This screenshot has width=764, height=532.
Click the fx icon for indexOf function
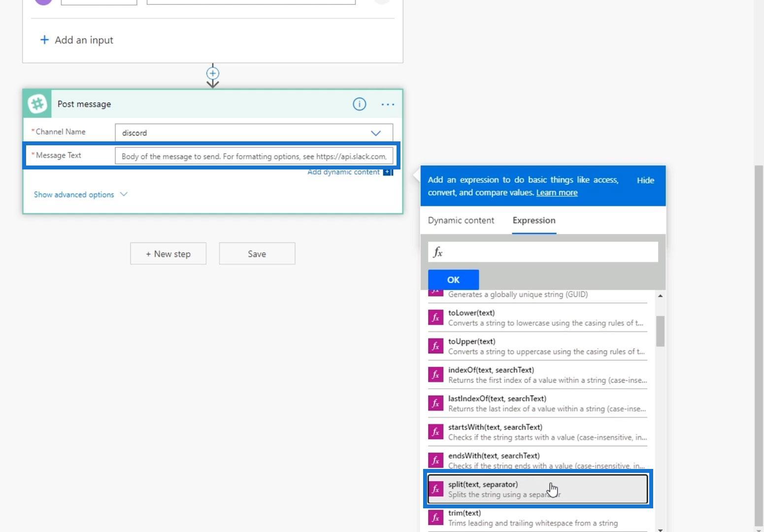[x=435, y=375]
